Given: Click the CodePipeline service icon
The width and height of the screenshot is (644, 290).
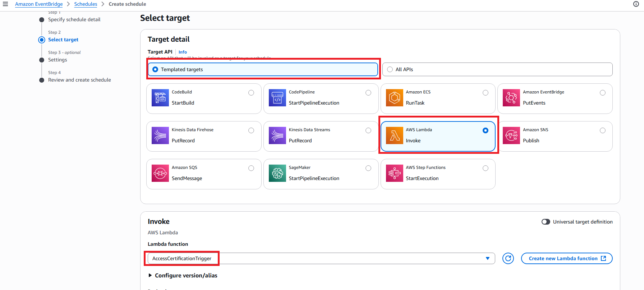Looking at the screenshot, I should [x=277, y=98].
